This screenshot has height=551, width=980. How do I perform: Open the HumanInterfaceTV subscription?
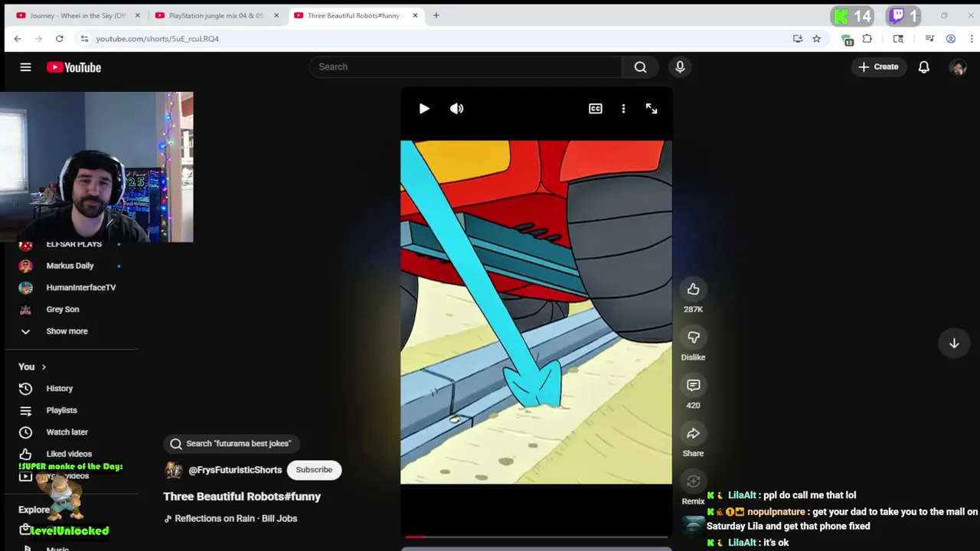[x=80, y=288]
